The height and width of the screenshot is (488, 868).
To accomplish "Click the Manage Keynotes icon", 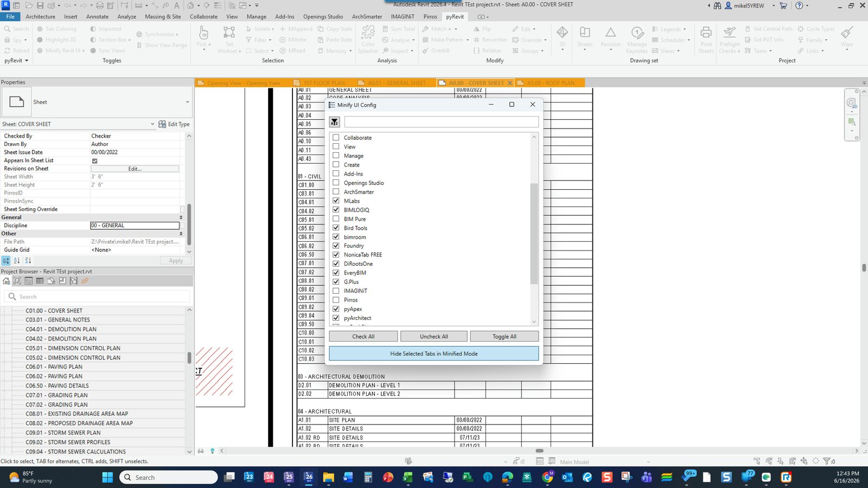I will pos(637,33).
